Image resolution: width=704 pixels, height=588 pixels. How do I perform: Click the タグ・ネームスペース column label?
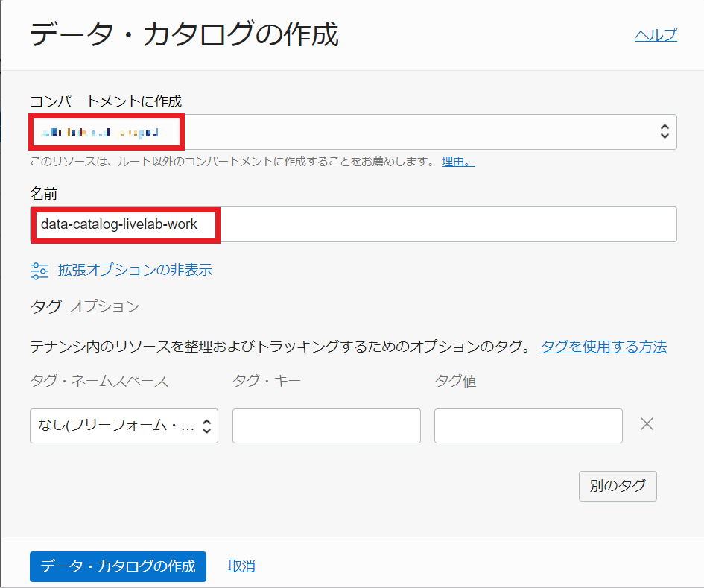pos(99,382)
